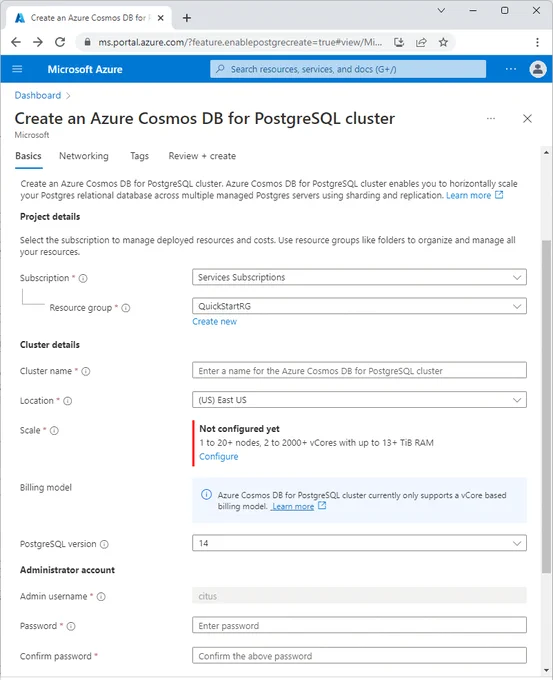Screen dimensions: 553x680
Task: Click the account avatar icon
Action: (538, 69)
